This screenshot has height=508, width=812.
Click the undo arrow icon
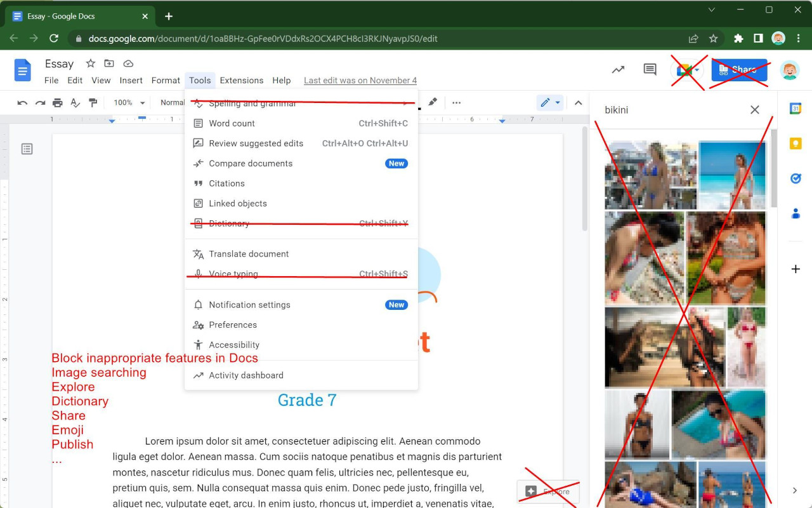coord(22,103)
